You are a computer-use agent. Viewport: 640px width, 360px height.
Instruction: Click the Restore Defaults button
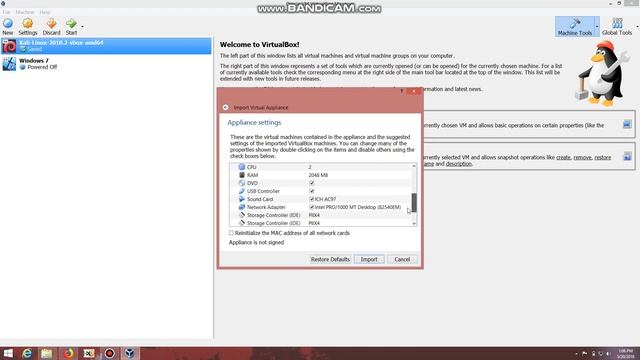point(330,259)
